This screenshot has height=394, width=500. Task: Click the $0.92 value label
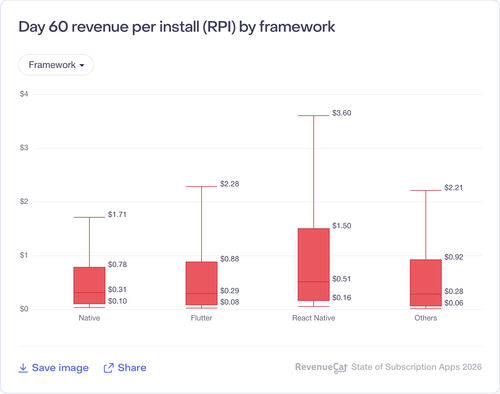coord(454,257)
